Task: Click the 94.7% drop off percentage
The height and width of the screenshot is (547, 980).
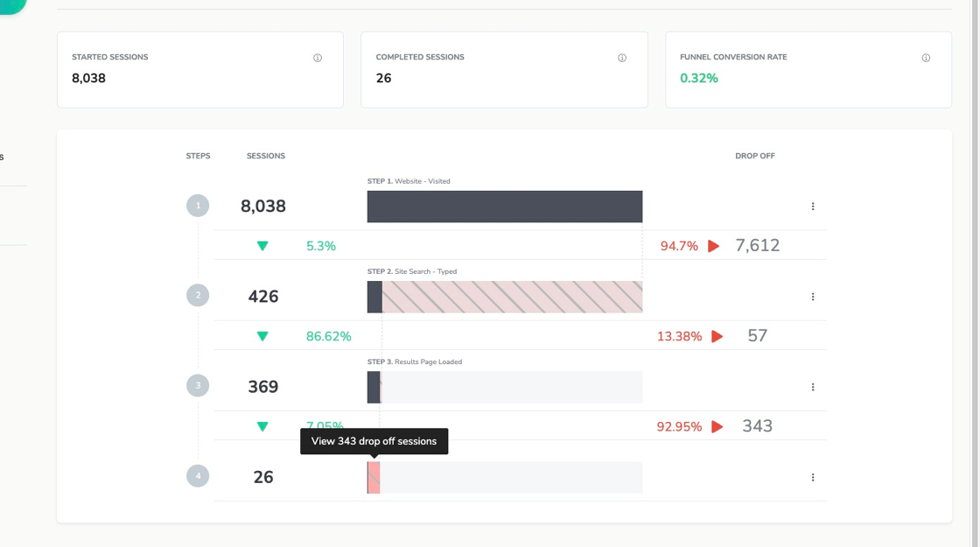Action: coord(679,246)
